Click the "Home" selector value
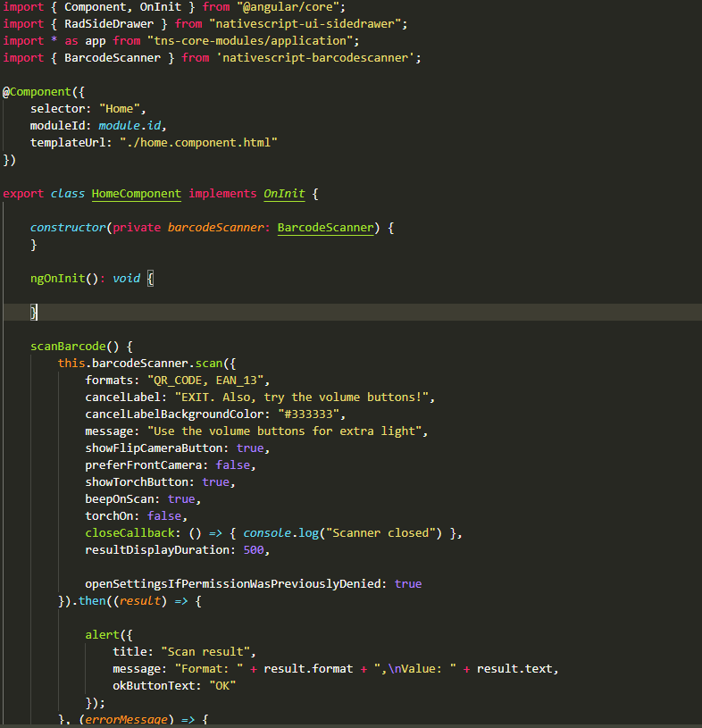 point(120,109)
